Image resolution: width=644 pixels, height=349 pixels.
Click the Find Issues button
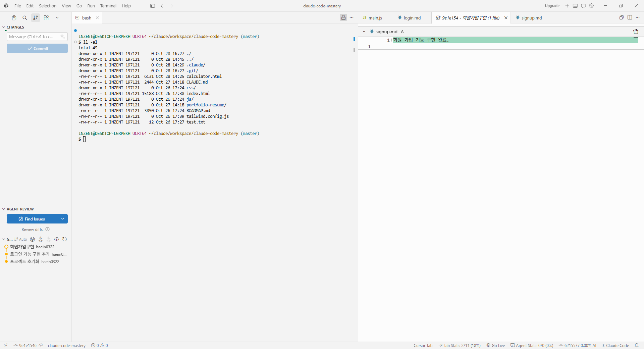tap(32, 219)
